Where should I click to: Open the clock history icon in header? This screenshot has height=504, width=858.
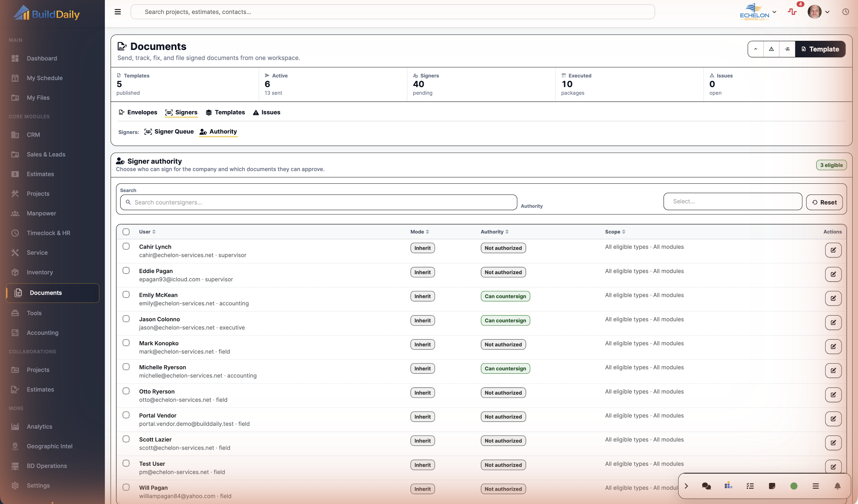tap(846, 12)
